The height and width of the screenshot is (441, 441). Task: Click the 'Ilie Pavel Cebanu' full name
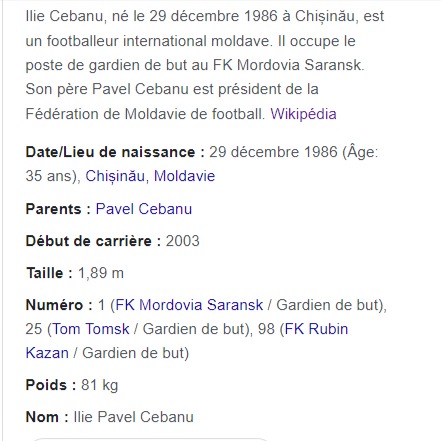click(133, 417)
